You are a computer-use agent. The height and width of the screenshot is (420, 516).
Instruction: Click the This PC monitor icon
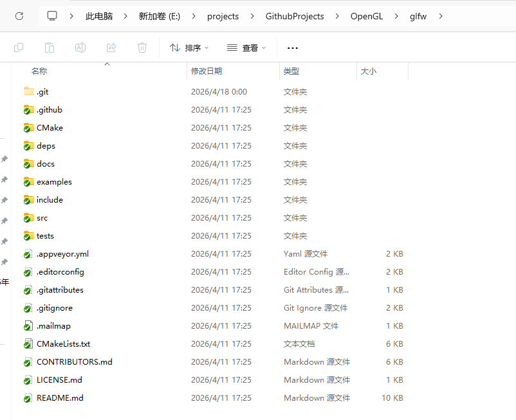pyautogui.click(x=52, y=16)
